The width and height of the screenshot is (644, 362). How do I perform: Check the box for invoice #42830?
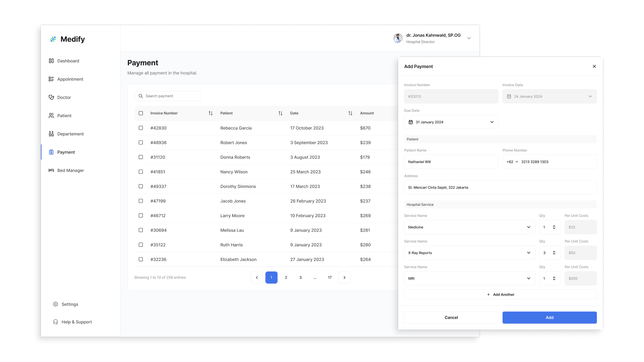point(141,128)
